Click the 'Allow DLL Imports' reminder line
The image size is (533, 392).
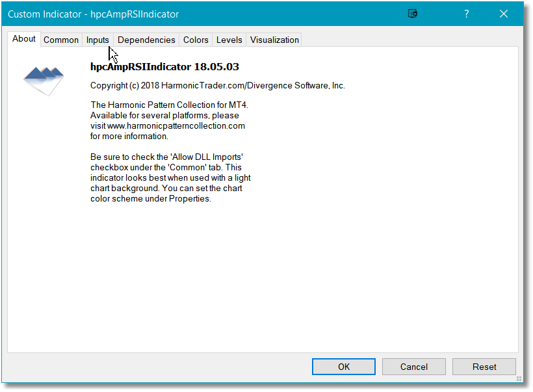click(166, 157)
